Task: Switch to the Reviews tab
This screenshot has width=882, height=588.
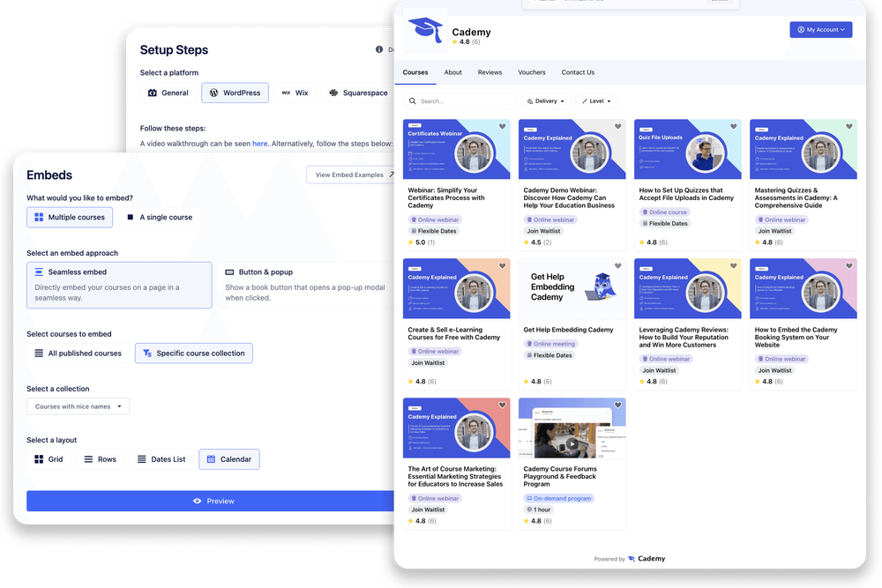Action: (490, 72)
